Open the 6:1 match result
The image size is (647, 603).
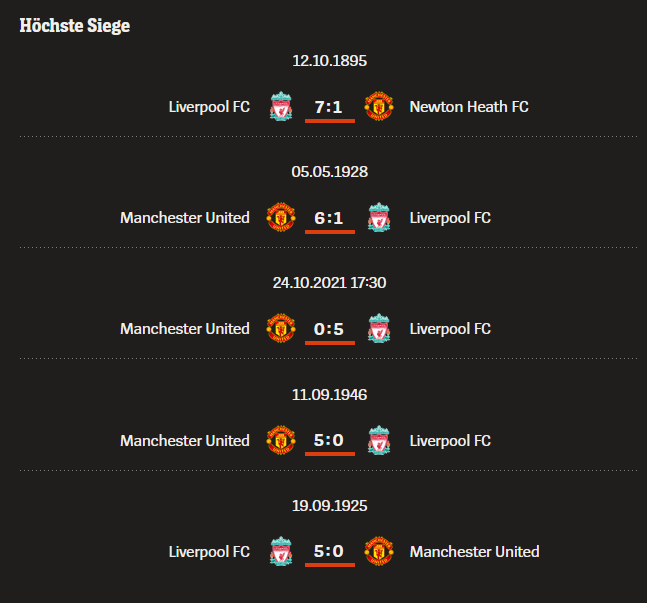tap(330, 217)
